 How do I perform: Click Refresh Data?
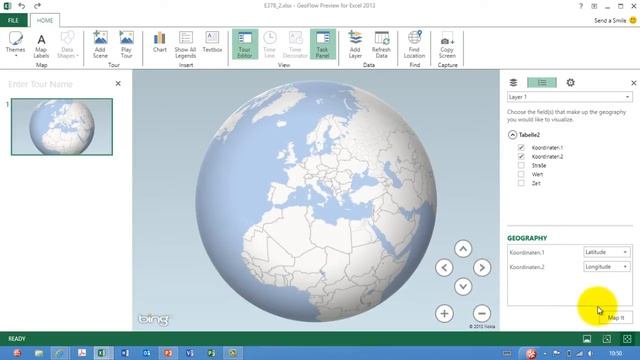pyautogui.click(x=381, y=45)
